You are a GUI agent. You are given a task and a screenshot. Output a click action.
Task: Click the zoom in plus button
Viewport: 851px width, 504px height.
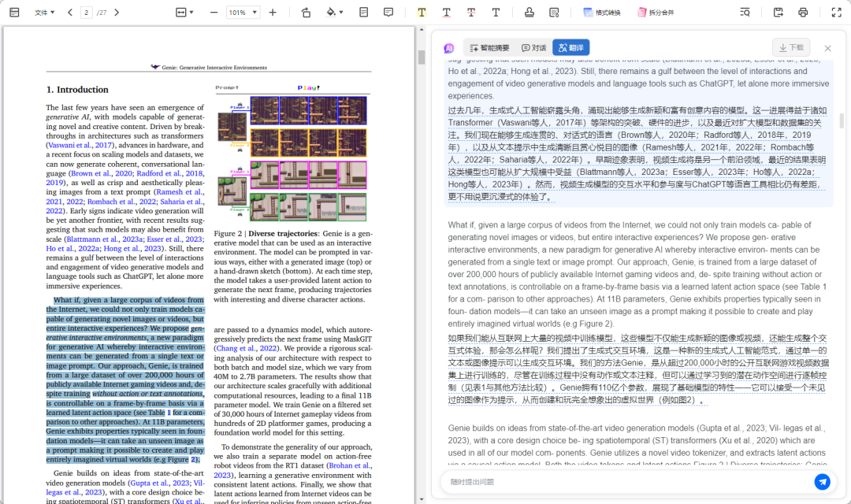(x=273, y=13)
